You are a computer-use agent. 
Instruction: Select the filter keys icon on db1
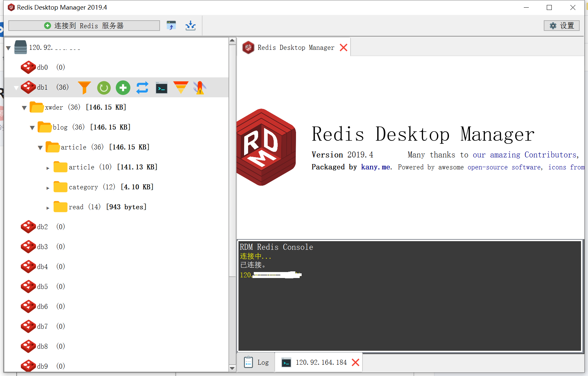coord(84,87)
